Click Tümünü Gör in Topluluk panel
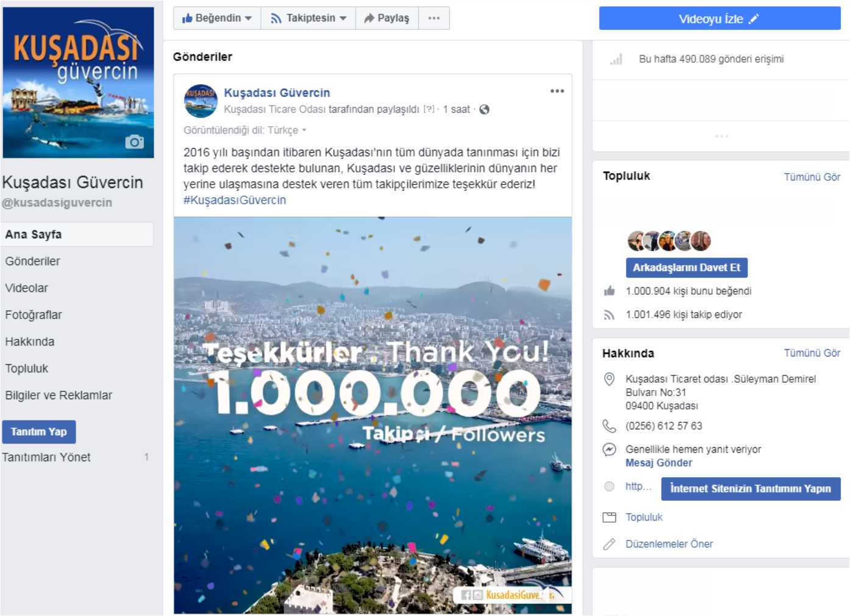850x616 pixels. pos(812,177)
